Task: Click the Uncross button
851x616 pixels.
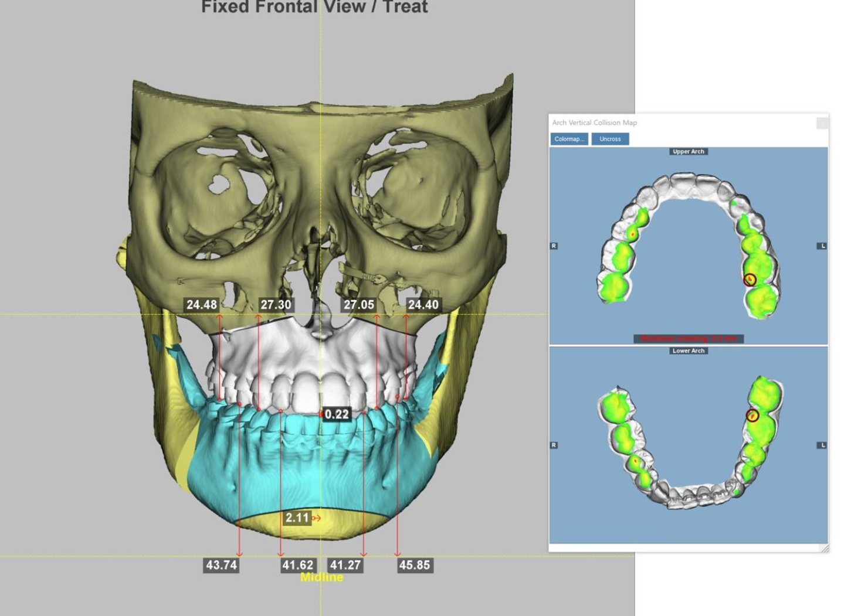Action: pos(610,139)
